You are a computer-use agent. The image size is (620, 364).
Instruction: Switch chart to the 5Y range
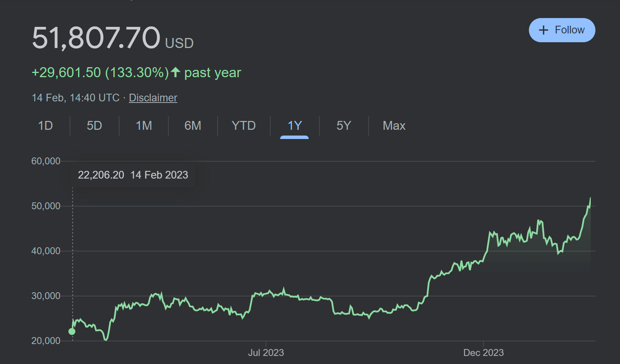point(344,126)
